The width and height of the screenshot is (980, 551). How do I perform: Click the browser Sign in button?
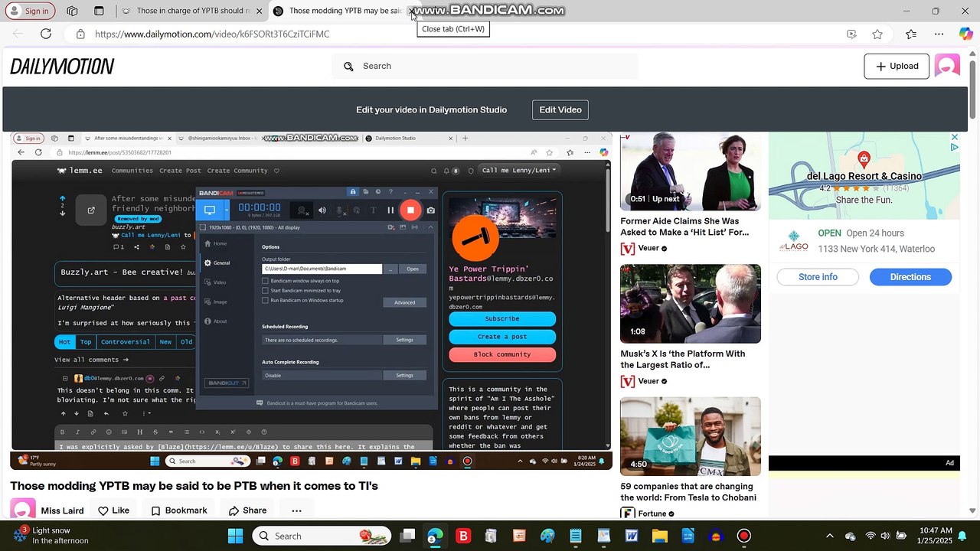pyautogui.click(x=29, y=11)
